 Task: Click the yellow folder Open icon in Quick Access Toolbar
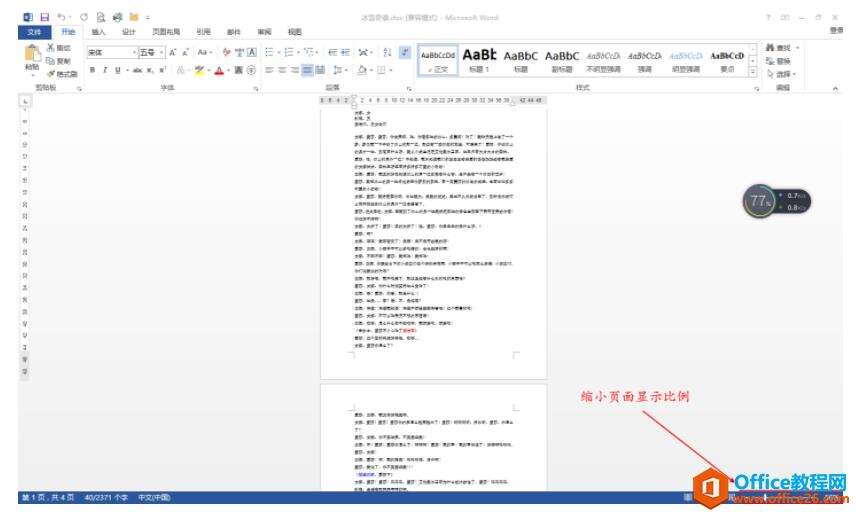point(134,17)
